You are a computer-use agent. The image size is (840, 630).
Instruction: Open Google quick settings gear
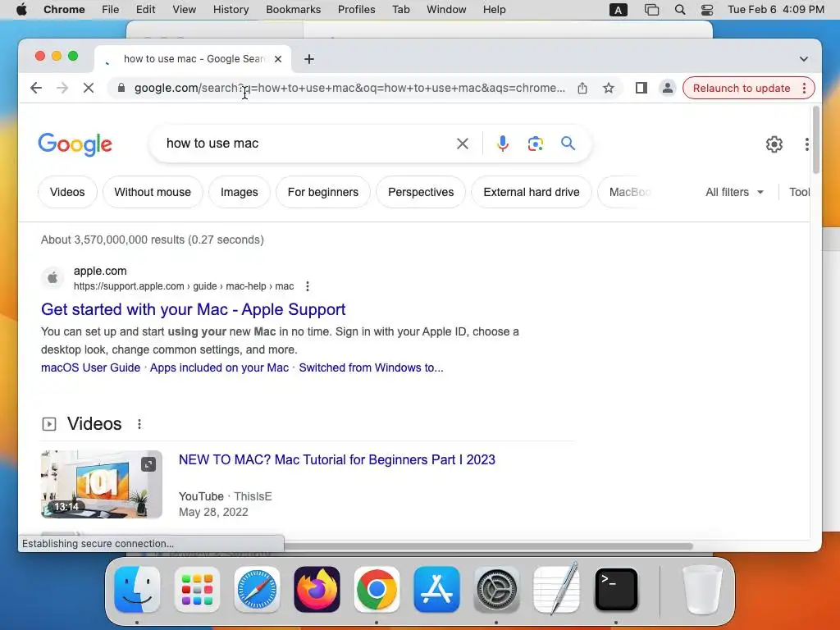click(774, 144)
